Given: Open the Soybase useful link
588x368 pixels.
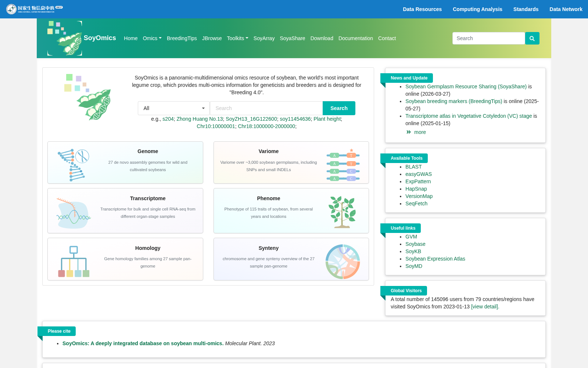Looking at the screenshot, I should pos(415,244).
